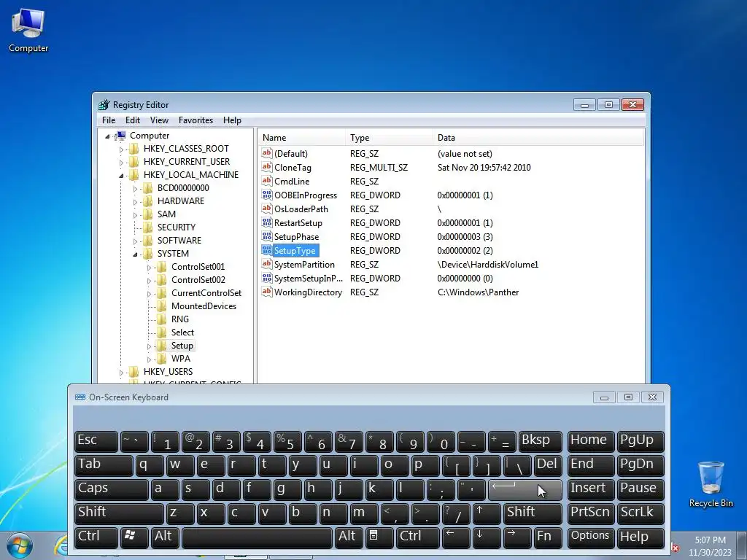The image size is (747, 560).
Task: Toggle the ScrLk key on keyboard
Action: click(640, 513)
